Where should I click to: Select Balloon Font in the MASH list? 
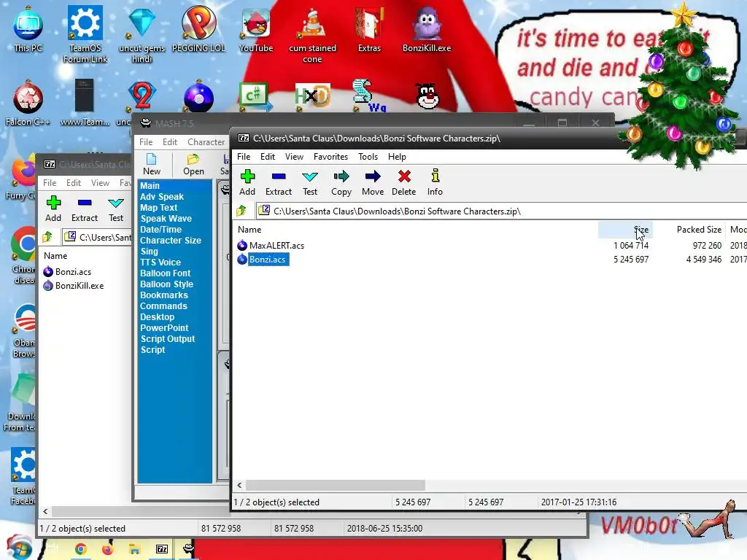click(x=166, y=273)
